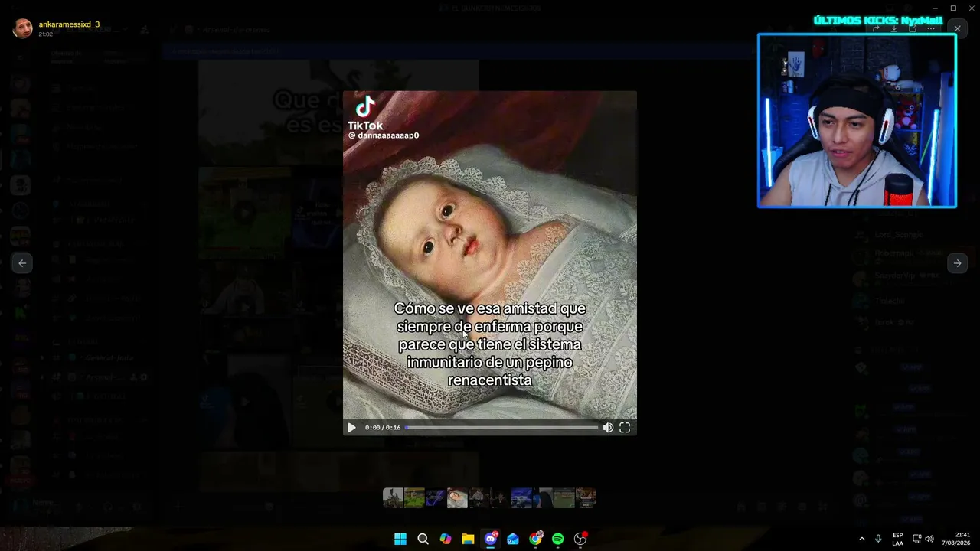This screenshot has width=980, height=551.
Task: Go to the previous media item
Action: [22, 263]
